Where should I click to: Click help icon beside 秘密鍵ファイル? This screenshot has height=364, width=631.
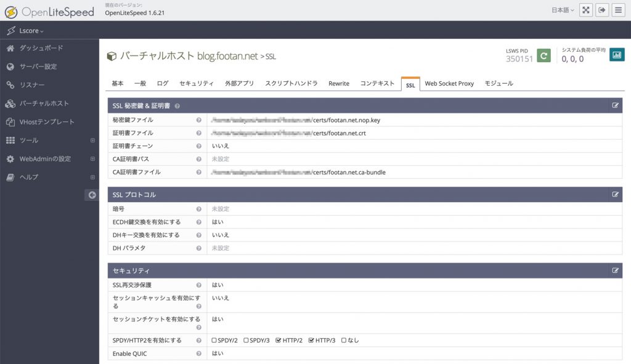[x=198, y=120]
